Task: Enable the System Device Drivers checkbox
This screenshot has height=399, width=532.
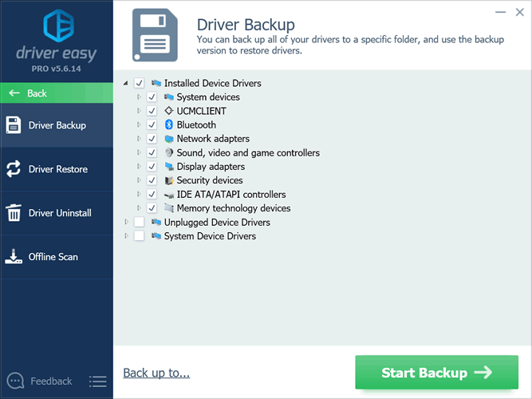Action: (139, 235)
